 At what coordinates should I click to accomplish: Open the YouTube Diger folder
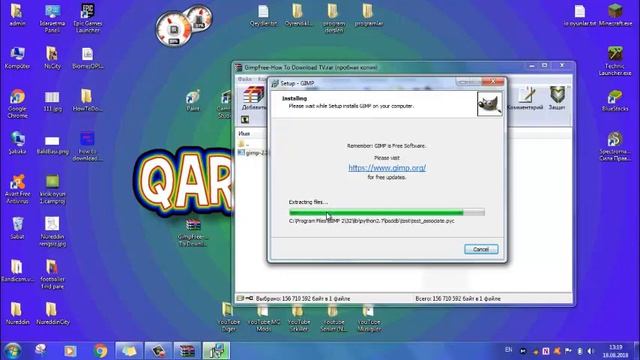(229, 317)
